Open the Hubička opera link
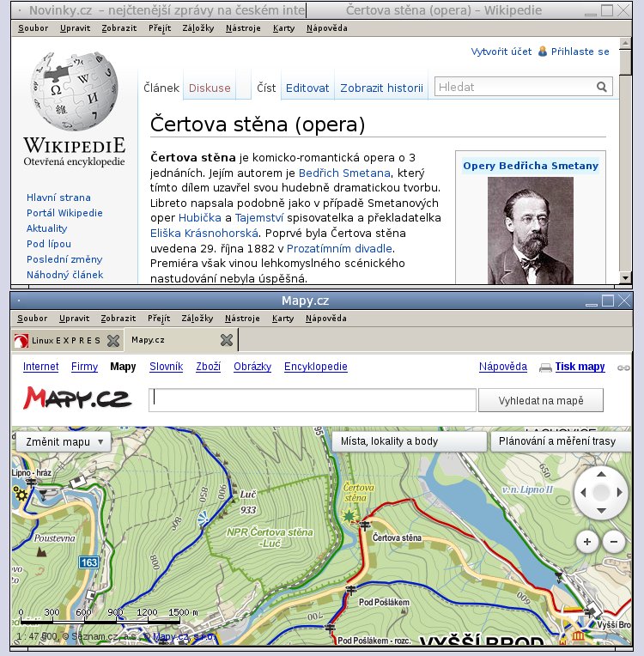 click(199, 218)
